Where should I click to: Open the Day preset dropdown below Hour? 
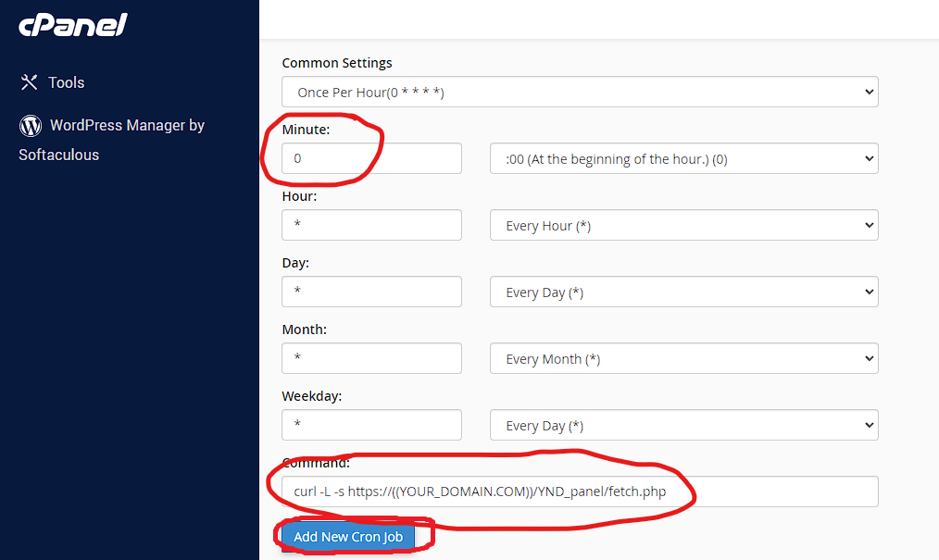pyautogui.click(x=684, y=292)
